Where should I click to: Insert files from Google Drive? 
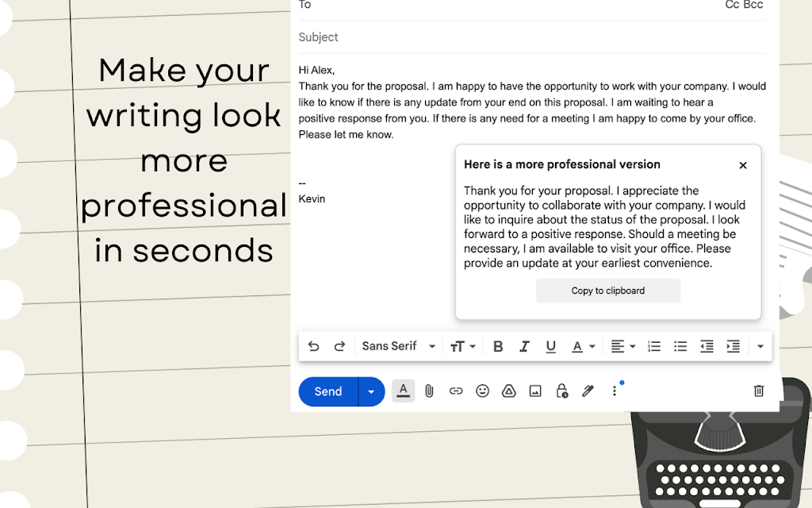coord(509,391)
